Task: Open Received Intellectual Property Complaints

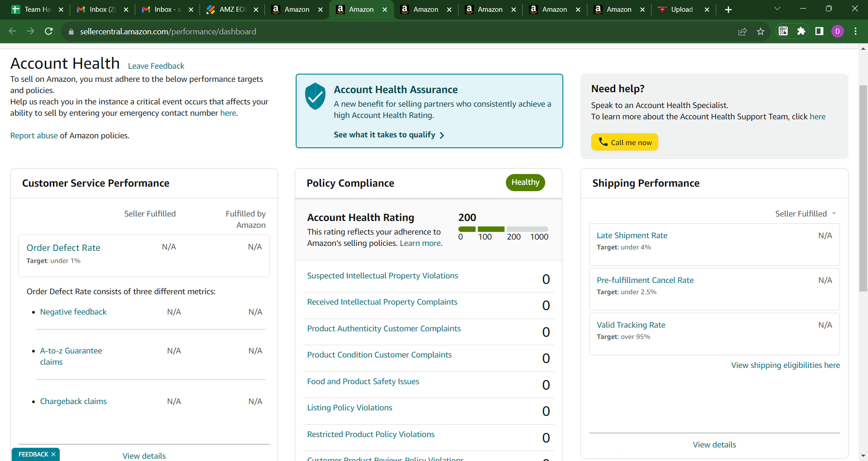Action: 382,302
